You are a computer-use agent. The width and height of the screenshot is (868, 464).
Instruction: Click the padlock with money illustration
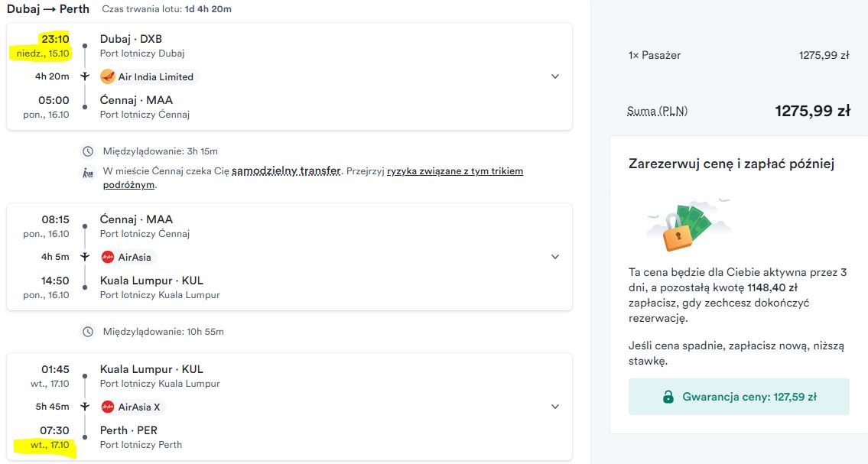(688, 225)
